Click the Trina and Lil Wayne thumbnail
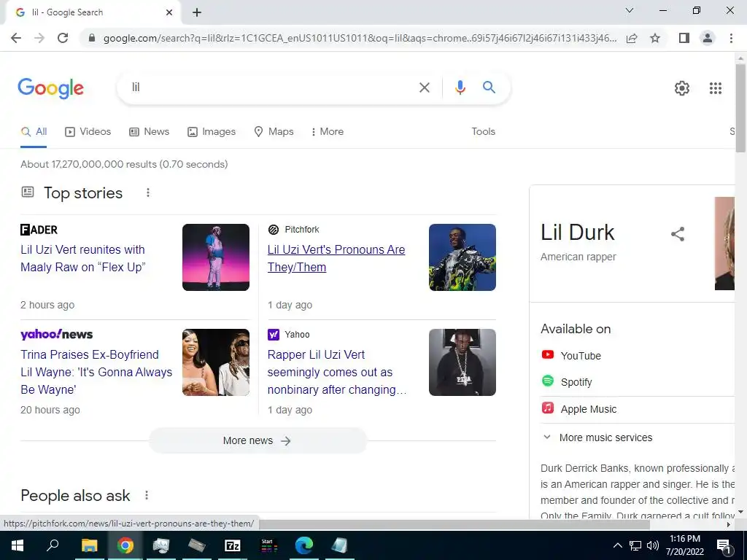The height and width of the screenshot is (560, 747). (216, 362)
